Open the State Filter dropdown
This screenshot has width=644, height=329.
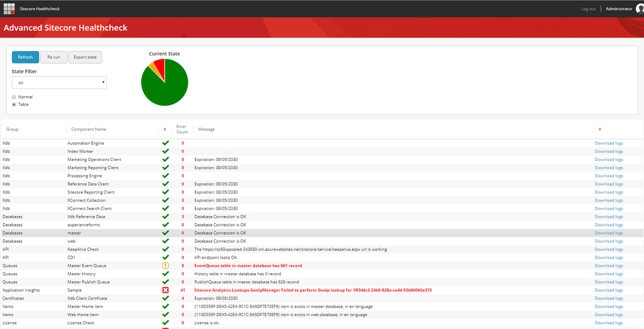coord(59,83)
